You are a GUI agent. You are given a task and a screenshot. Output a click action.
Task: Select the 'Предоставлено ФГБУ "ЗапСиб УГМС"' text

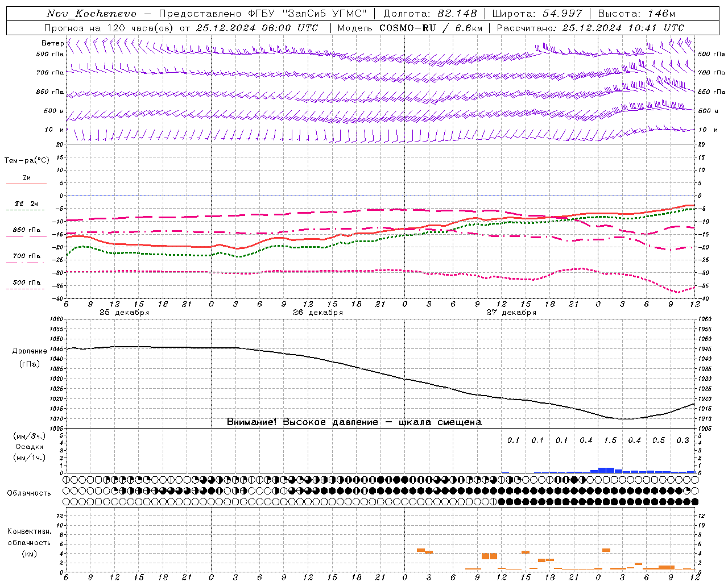pos(263,14)
